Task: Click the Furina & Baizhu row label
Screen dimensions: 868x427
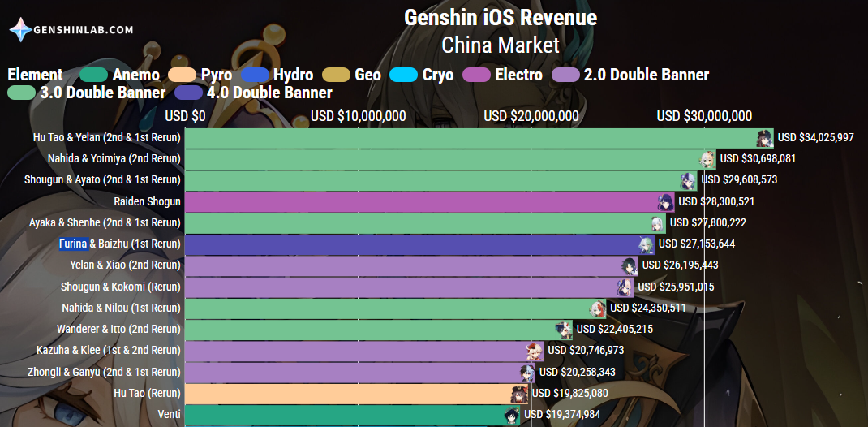Action: 120,244
